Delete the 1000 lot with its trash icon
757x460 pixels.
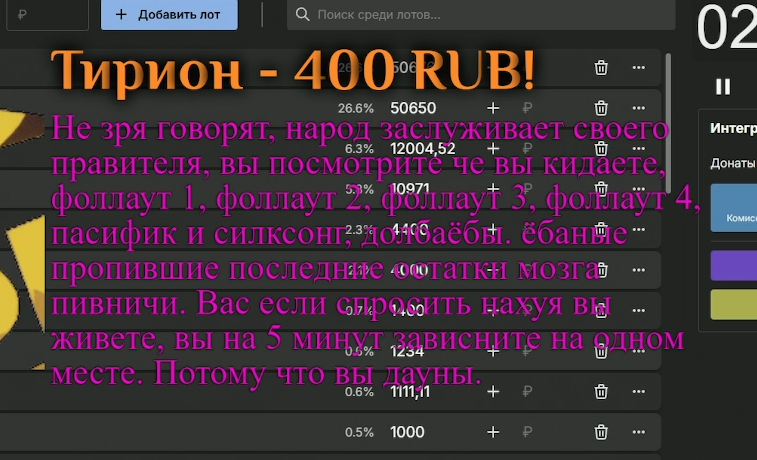pos(601,432)
